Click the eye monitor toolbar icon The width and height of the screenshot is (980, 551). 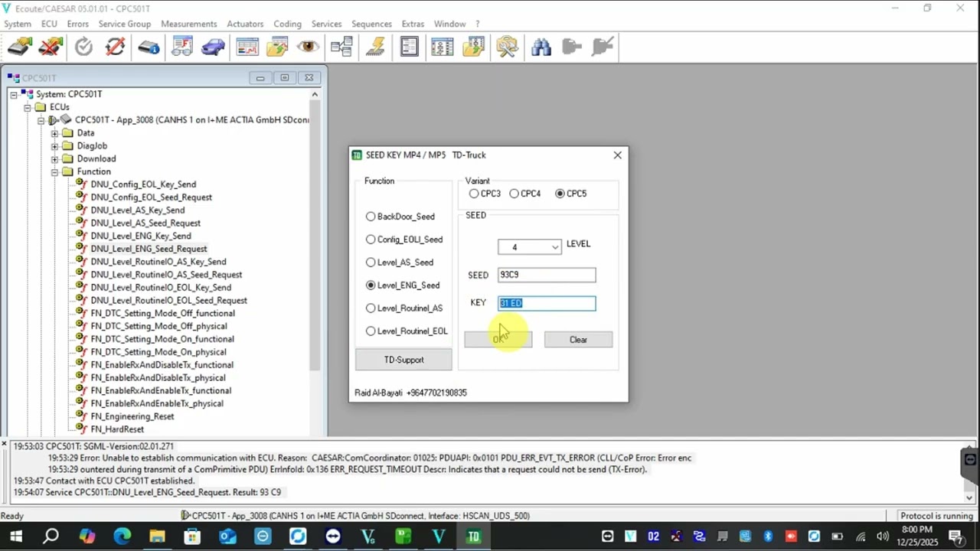(x=309, y=47)
